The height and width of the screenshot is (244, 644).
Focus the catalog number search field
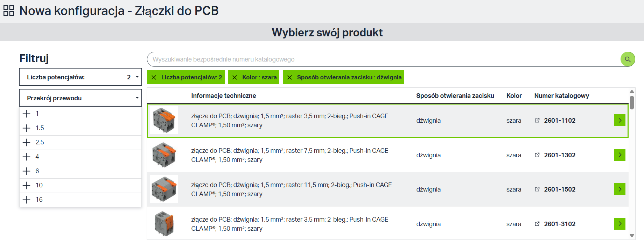click(x=383, y=59)
